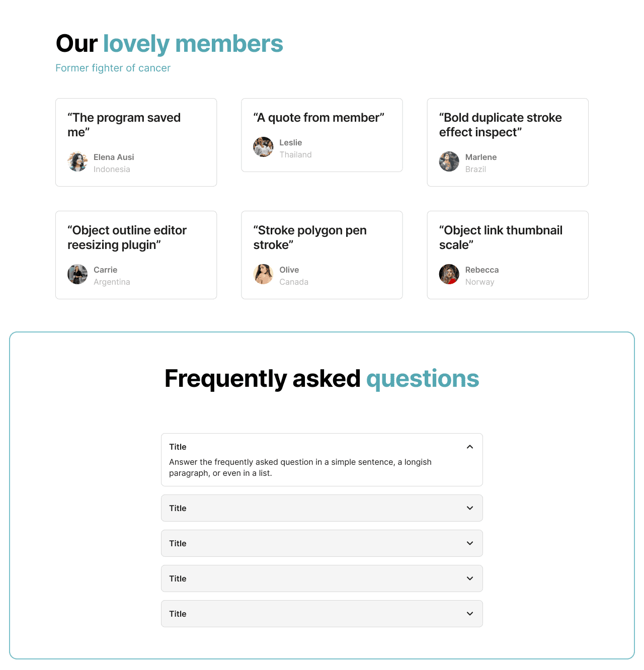This screenshot has height=670, width=644.
Task: Click Rebecca's avatar photo
Action: point(449,274)
